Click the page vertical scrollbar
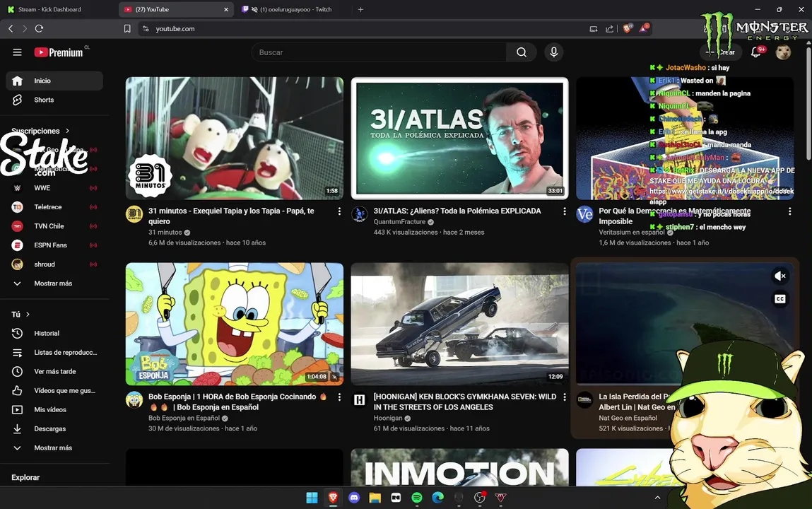Viewport: 812px width, 509px height. (809, 103)
